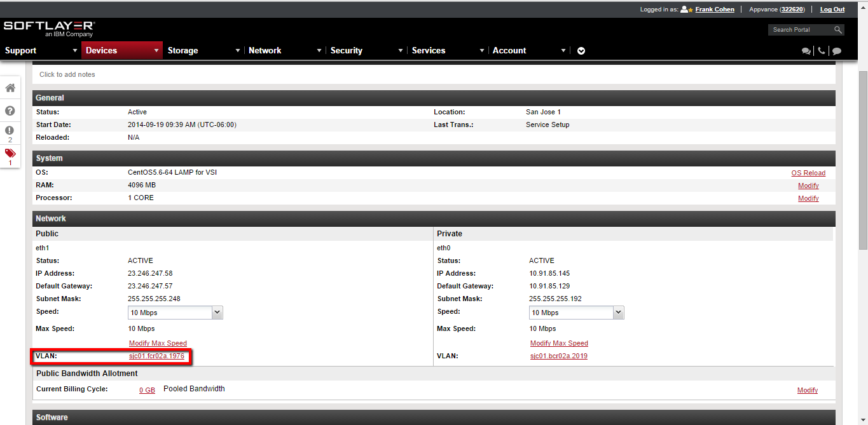Viewport: 868px width, 425px height.
Task: Open the Services menu
Action: 429,51
